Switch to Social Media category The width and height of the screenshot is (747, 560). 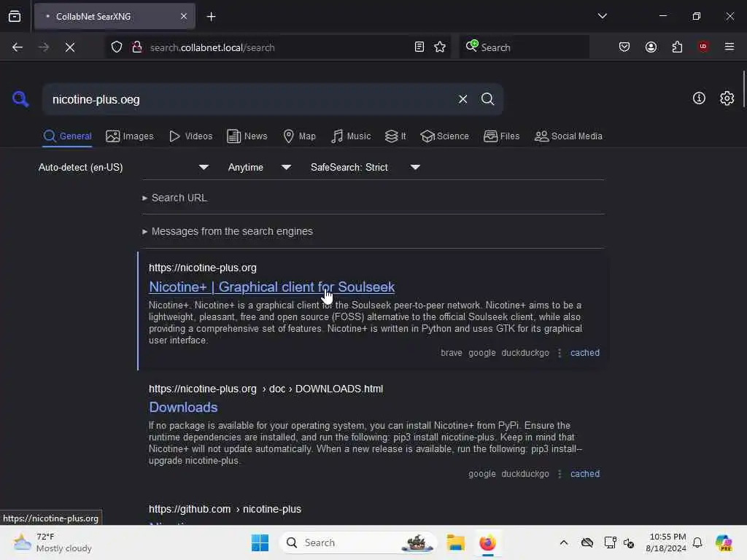(568, 136)
